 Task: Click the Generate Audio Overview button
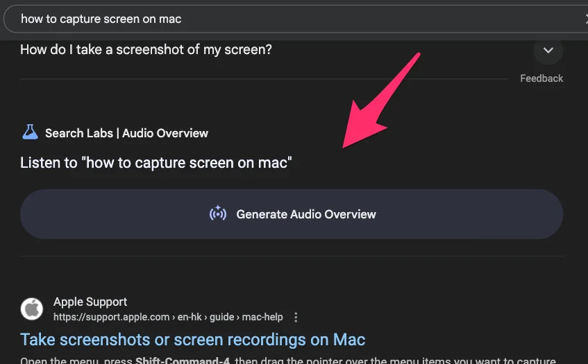point(292,214)
